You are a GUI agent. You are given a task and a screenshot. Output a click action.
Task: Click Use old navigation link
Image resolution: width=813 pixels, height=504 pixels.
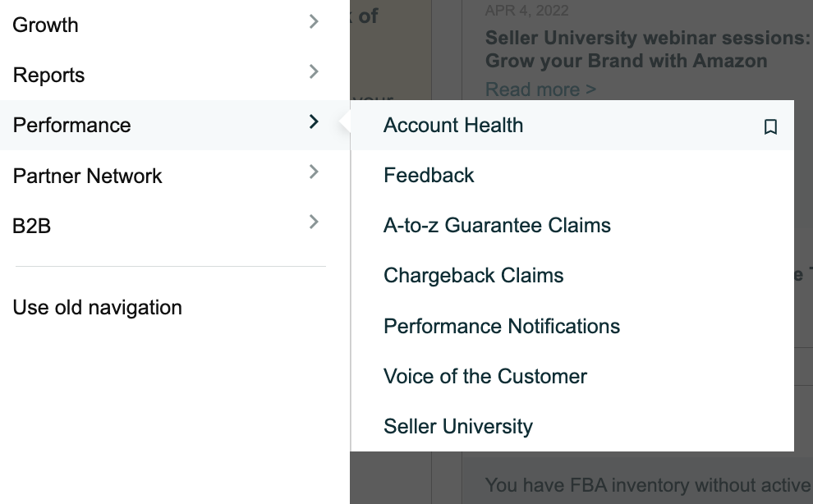(x=97, y=308)
